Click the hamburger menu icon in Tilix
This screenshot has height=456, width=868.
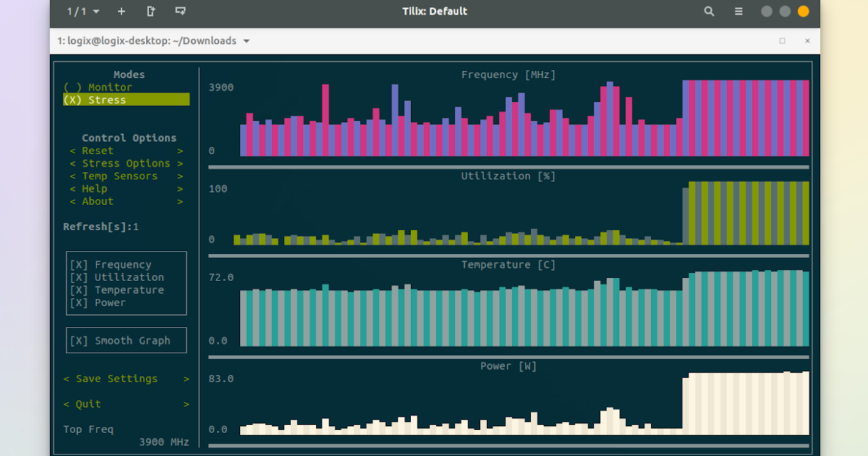pos(738,11)
